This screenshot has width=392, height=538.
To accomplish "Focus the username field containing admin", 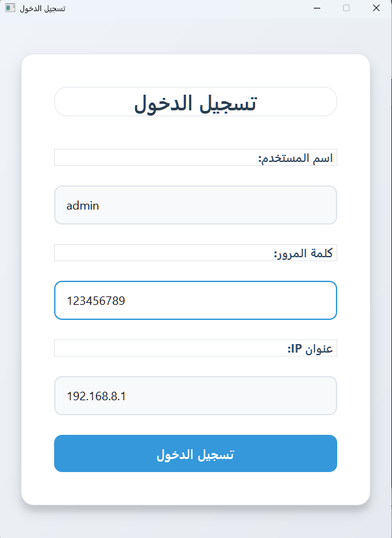I will click(196, 205).
